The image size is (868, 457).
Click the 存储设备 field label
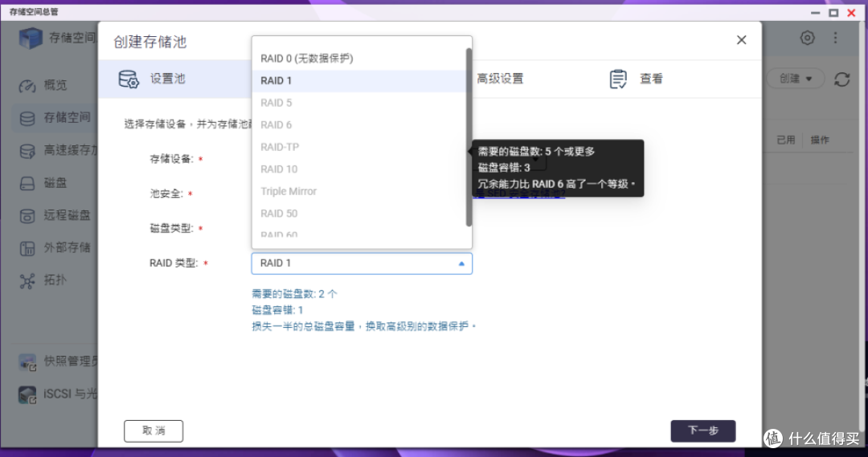[172, 159]
